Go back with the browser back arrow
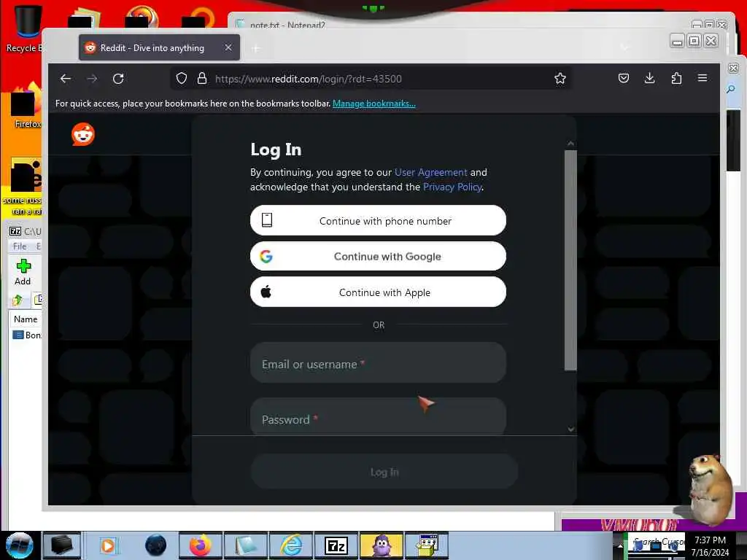Viewport: 747px width, 560px height. click(66, 79)
